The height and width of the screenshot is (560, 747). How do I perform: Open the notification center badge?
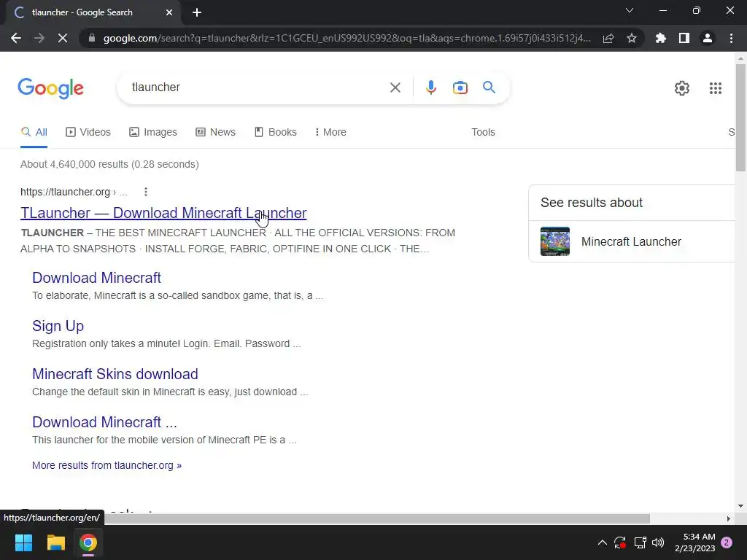pyautogui.click(x=727, y=542)
